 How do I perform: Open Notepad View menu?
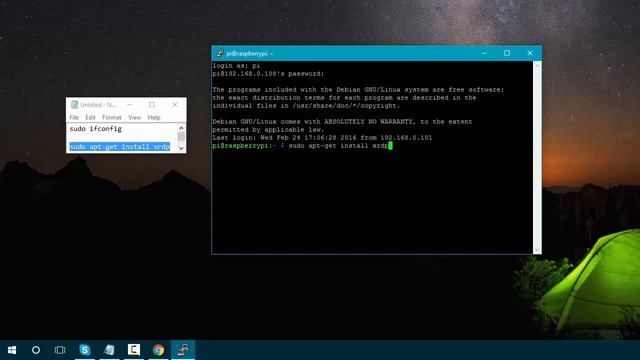pyautogui.click(x=135, y=118)
